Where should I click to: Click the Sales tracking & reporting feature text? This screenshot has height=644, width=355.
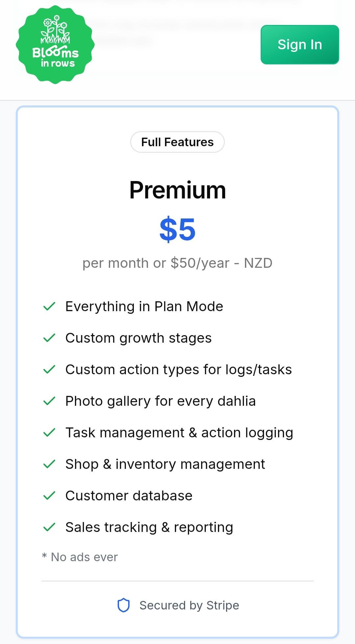(x=149, y=527)
